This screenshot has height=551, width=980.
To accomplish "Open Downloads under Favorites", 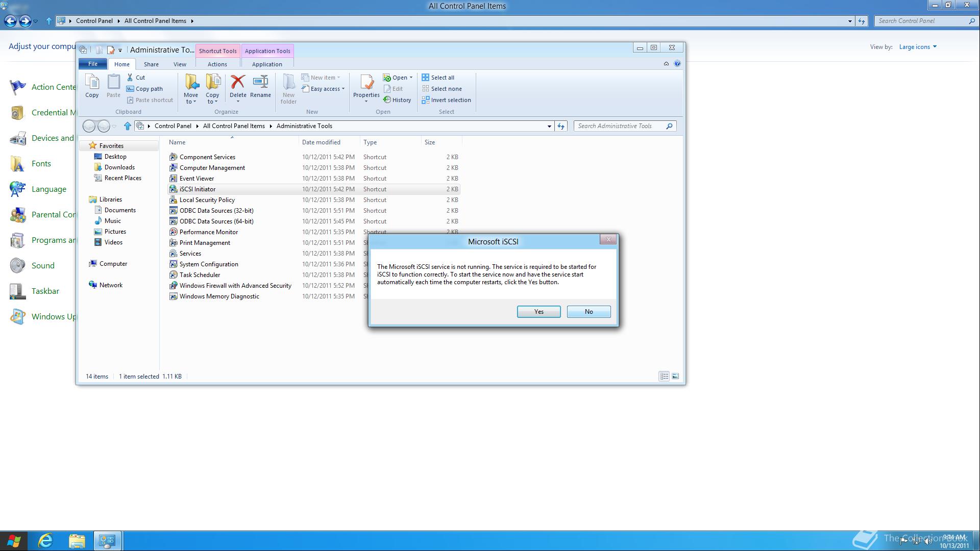I will 119,167.
